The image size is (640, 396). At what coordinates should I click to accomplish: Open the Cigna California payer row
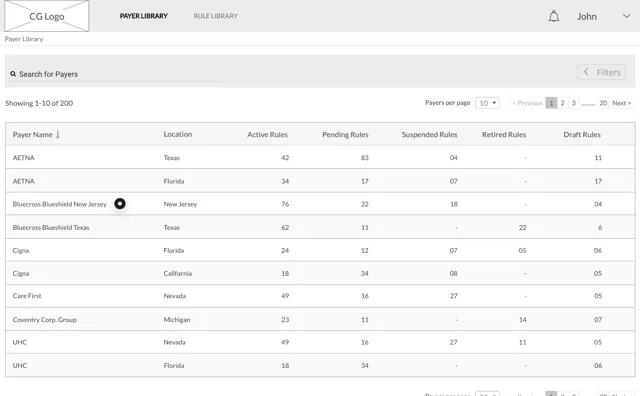(x=320, y=273)
